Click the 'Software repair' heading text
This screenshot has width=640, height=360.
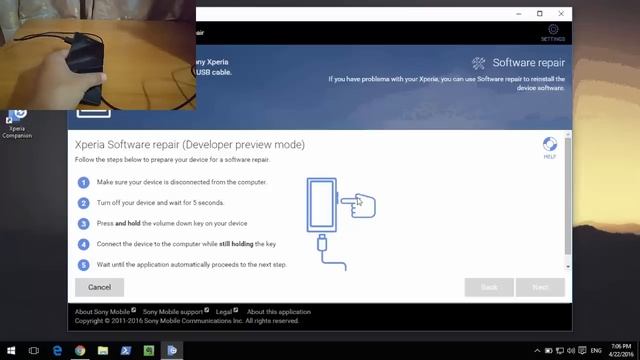pyautogui.click(x=529, y=62)
